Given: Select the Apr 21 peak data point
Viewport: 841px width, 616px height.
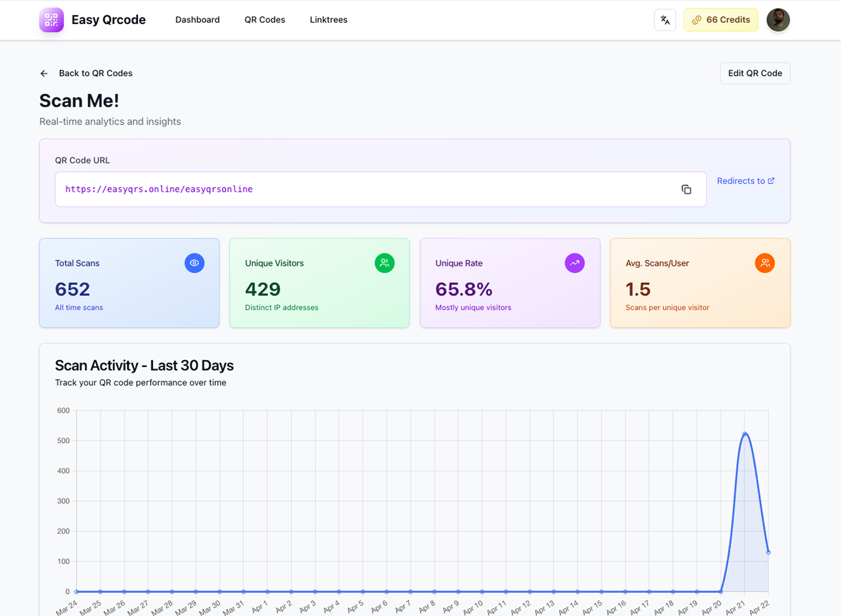Looking at the screenshot, I should pyautogui.click(x=744, y=434).
